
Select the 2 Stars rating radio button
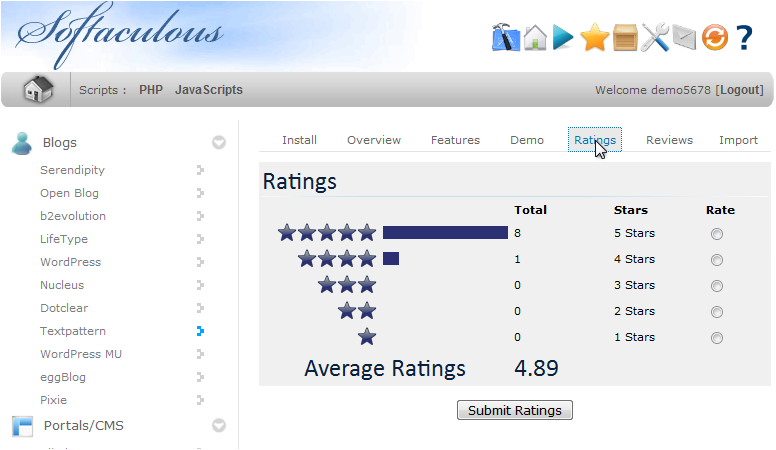pos(717,312)
